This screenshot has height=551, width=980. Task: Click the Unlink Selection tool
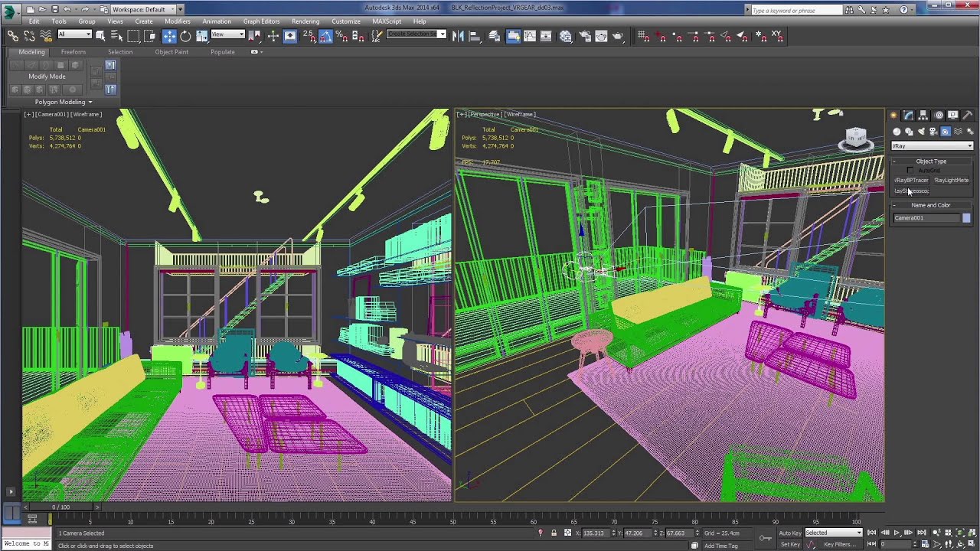29,36
